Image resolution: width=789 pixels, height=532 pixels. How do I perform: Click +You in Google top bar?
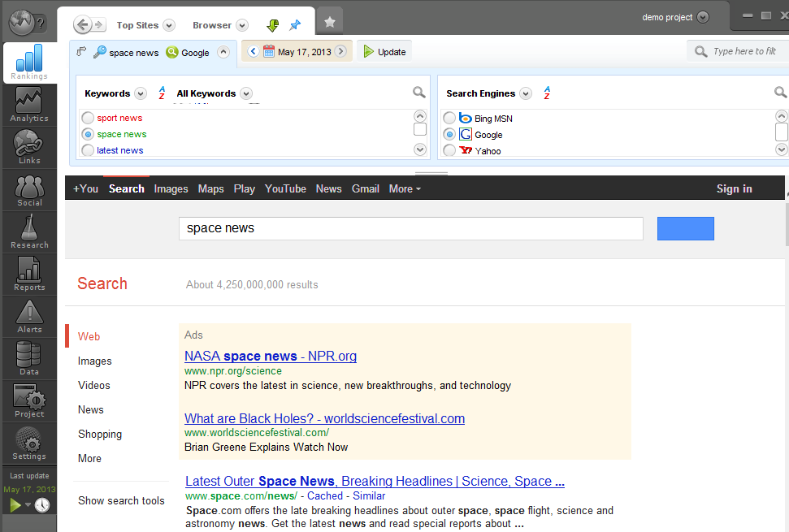click(x=85, y=188)
